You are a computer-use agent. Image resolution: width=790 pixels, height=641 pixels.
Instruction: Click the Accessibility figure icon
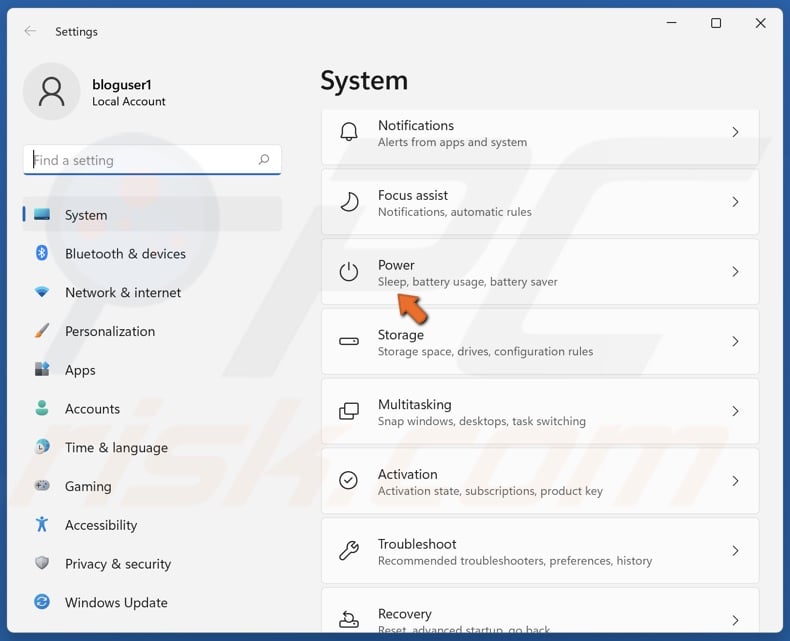42,524
